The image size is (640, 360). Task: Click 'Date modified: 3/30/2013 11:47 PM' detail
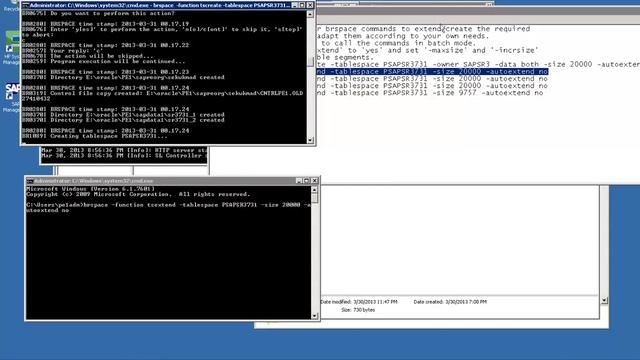coord(359,302)
